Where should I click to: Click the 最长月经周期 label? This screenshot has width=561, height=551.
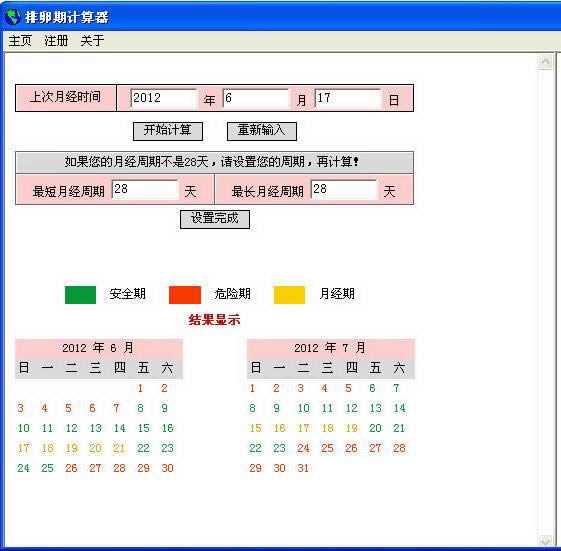[x=268, y=192]
